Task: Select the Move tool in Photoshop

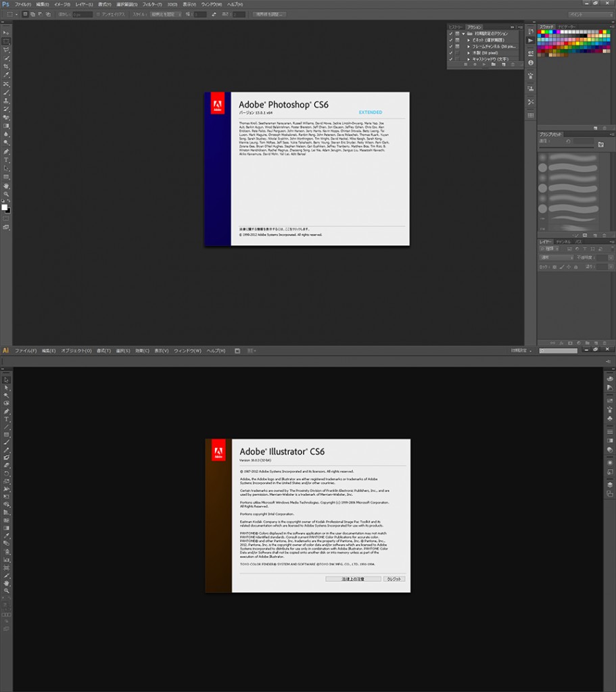Action: (x=6, y=32)
